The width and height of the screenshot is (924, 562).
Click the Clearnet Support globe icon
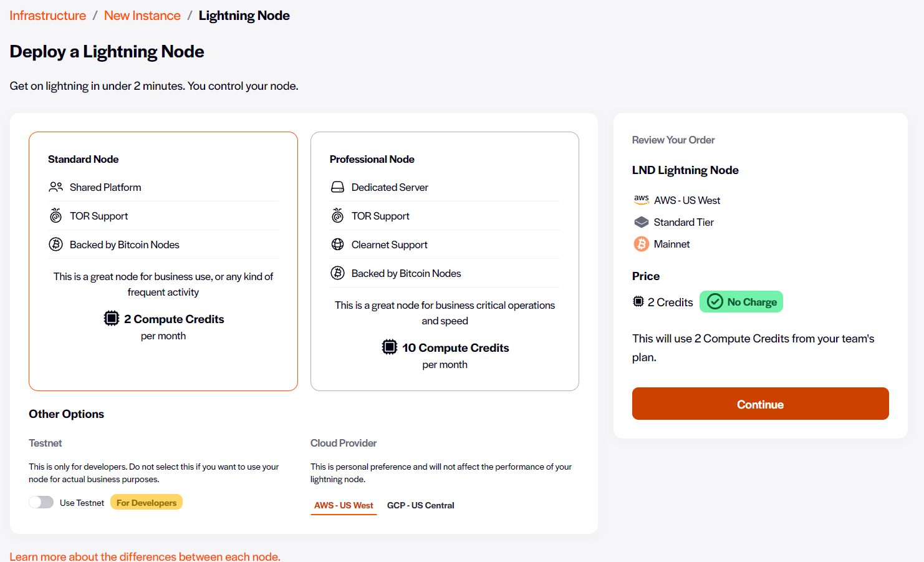pos(338,244)
